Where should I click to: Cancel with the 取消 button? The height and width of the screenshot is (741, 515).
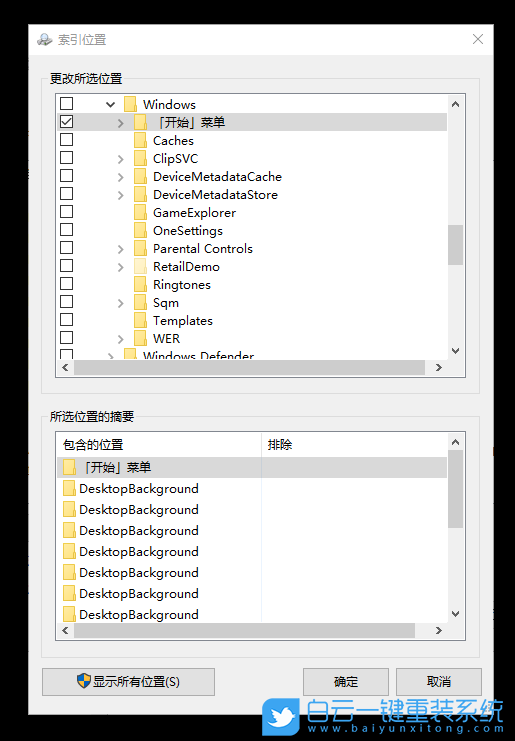click(438, 681)
